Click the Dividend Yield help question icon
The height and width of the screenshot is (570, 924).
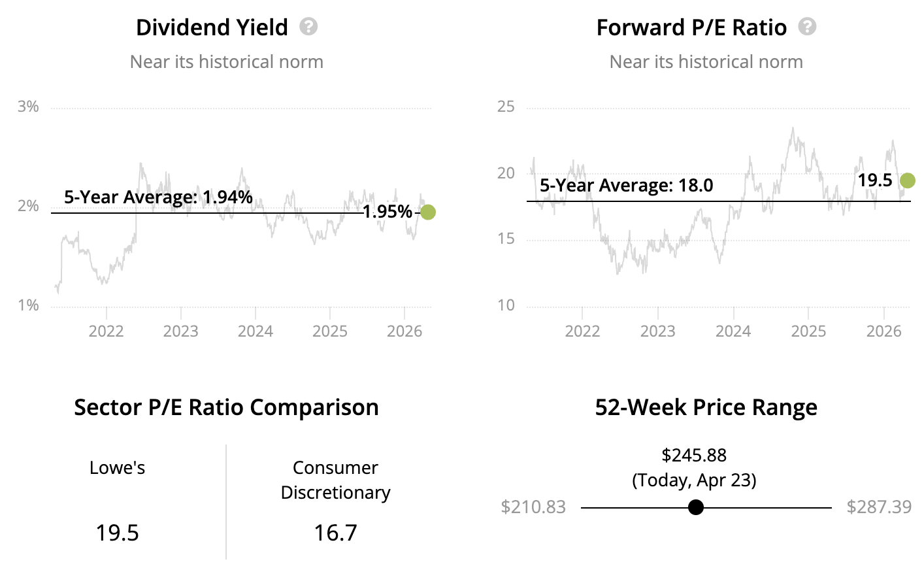pos(308,27)
